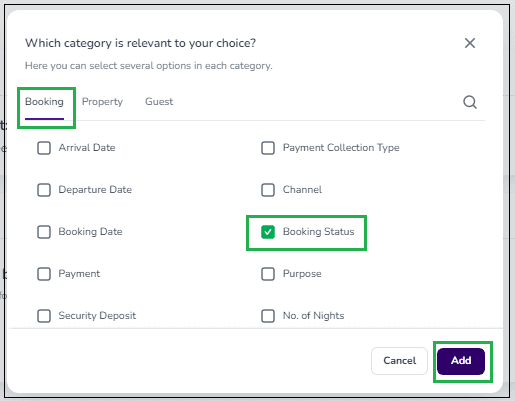Click the Add button
The width and height of the screenshot is (515, 401).
click(x=461, y=361)
